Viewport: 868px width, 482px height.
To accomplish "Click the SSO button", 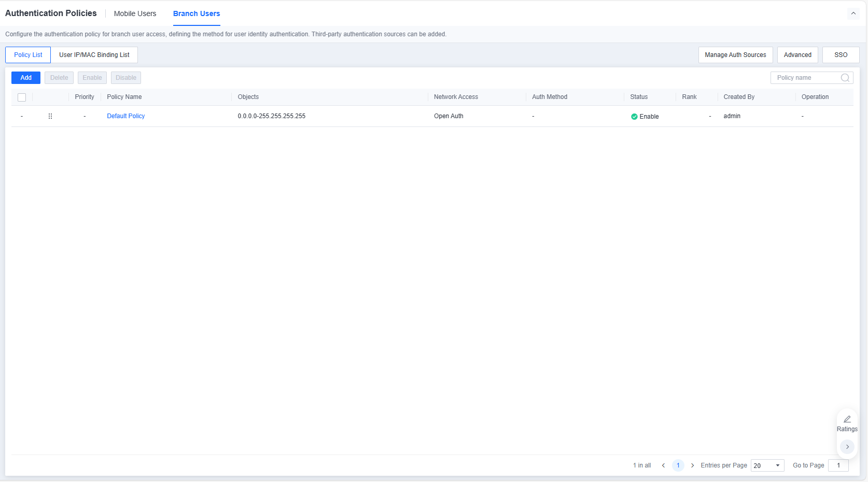I will [x=841, y=55].
